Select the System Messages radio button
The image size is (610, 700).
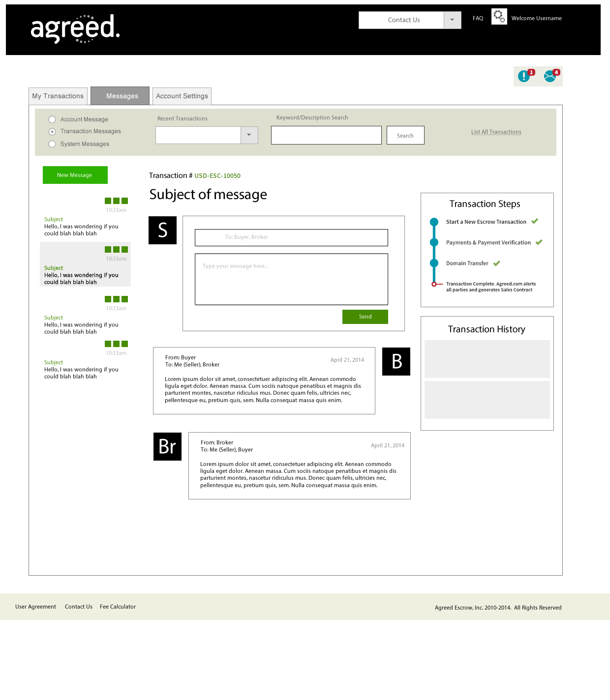52,144
